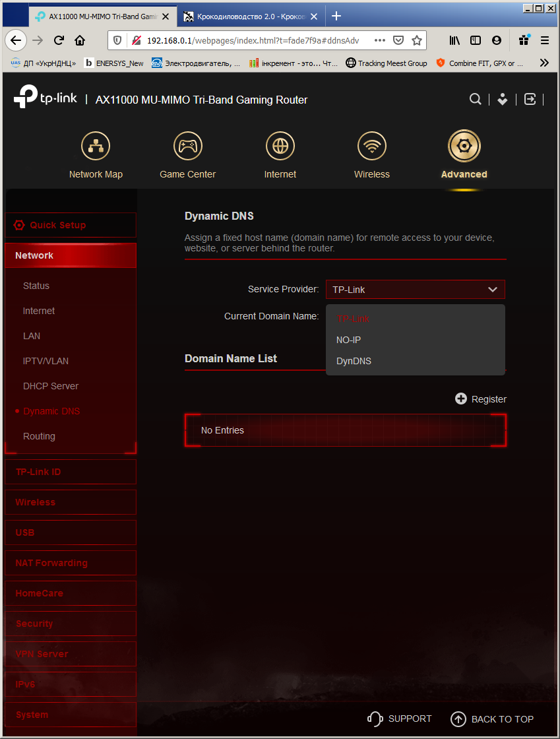Open the Wireless wifi icon

click(372, 146)
